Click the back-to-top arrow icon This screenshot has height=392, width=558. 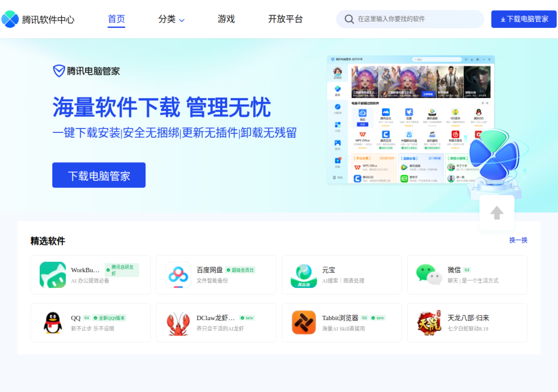coord(497,213)
